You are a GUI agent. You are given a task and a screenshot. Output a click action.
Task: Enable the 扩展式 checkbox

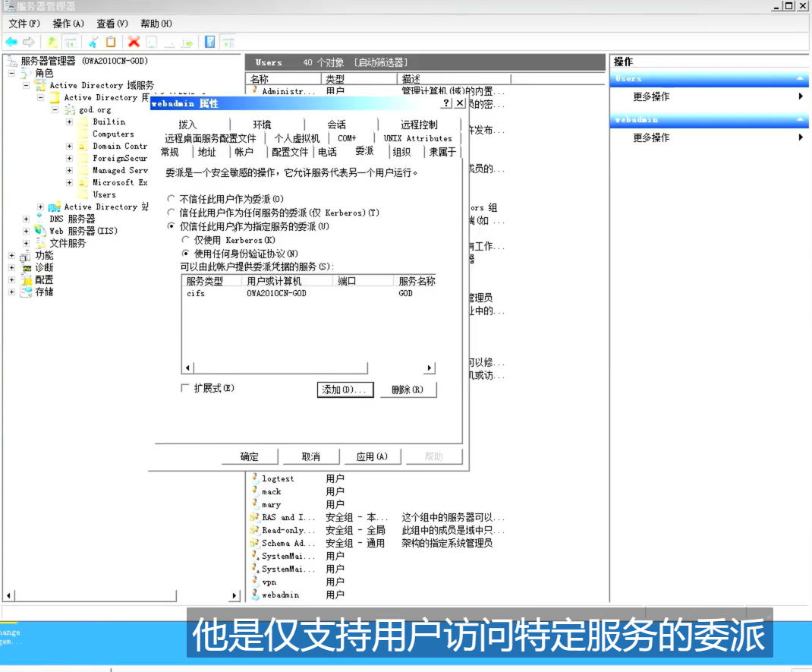tap(184, 388)
